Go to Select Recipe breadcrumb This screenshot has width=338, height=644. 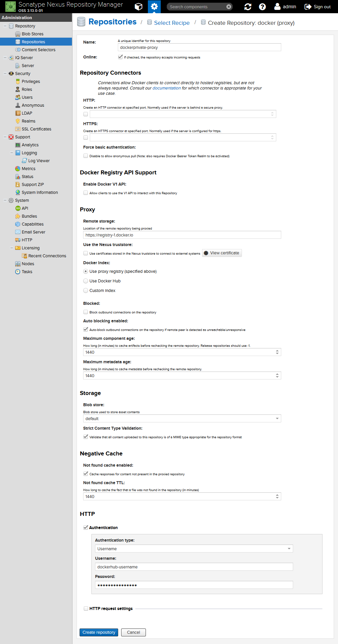point(172,23)
